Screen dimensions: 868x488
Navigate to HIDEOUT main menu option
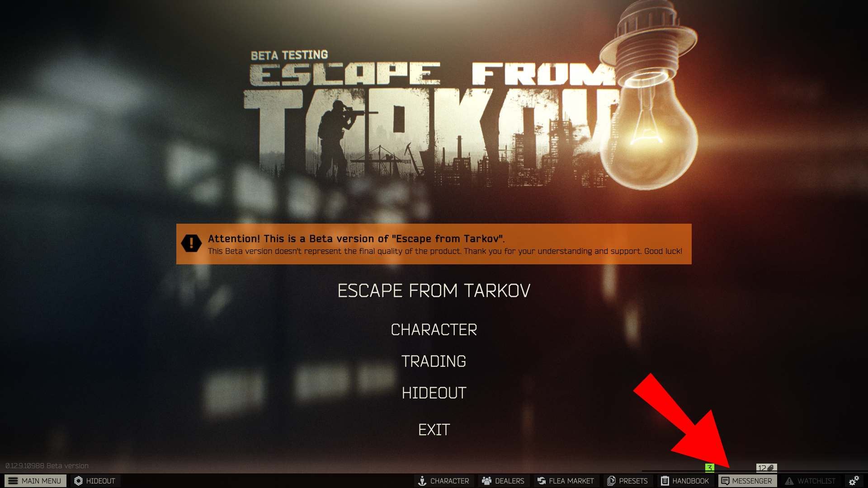[x=434, y=393]
